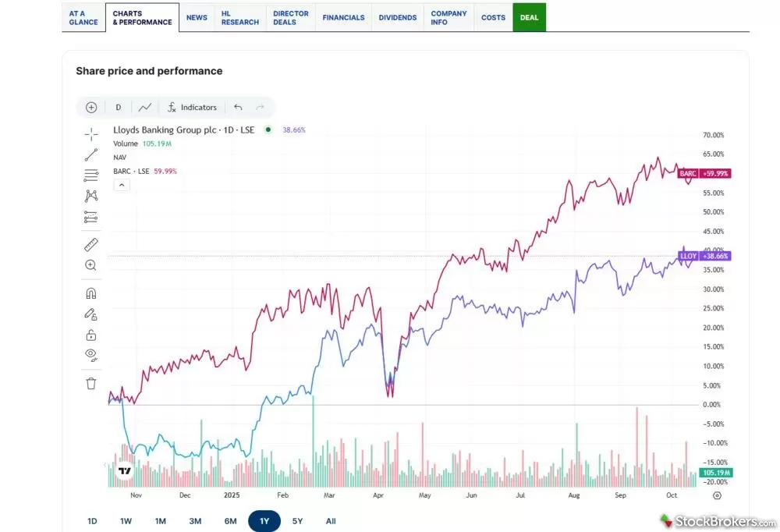
Task: Click the undo arrow above the chart
Action: coord(239,107)
